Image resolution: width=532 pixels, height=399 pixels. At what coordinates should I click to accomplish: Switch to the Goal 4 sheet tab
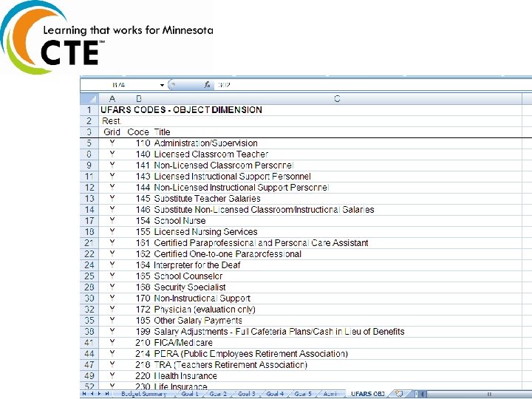[x=275, y=394]
